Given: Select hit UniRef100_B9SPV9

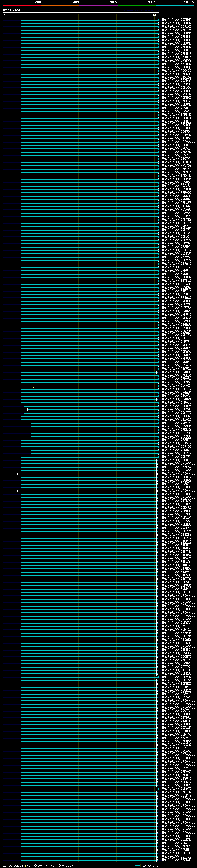Looking at the screenshot, I should coord(177,60).
